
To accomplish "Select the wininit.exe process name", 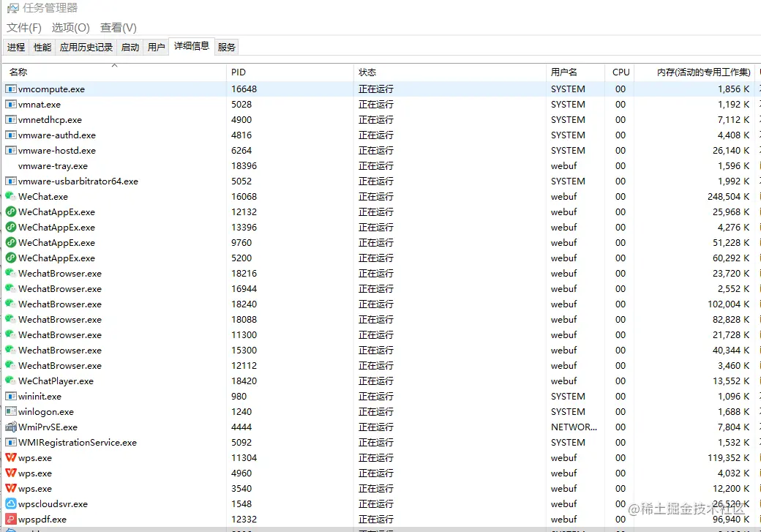I will pos(40,397).
